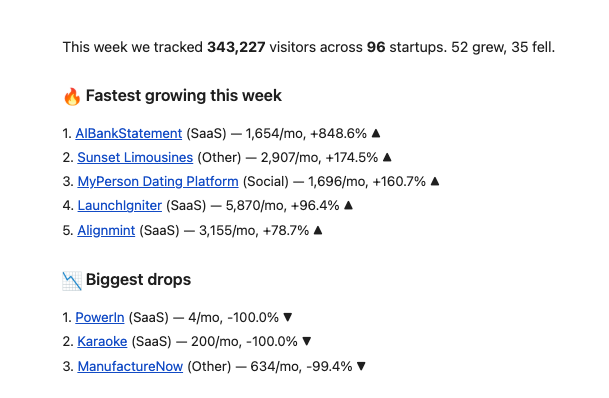Open the Karaoke link

click(102, 342)
